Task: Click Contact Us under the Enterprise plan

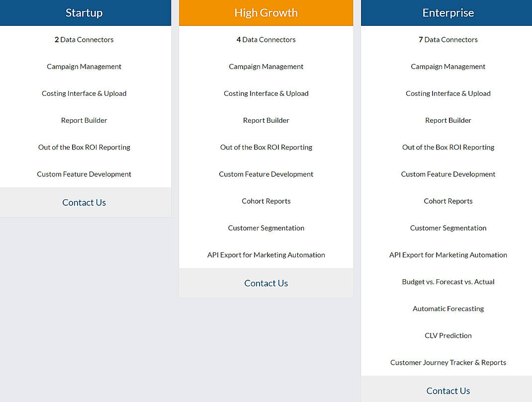Action: point(448,391)
